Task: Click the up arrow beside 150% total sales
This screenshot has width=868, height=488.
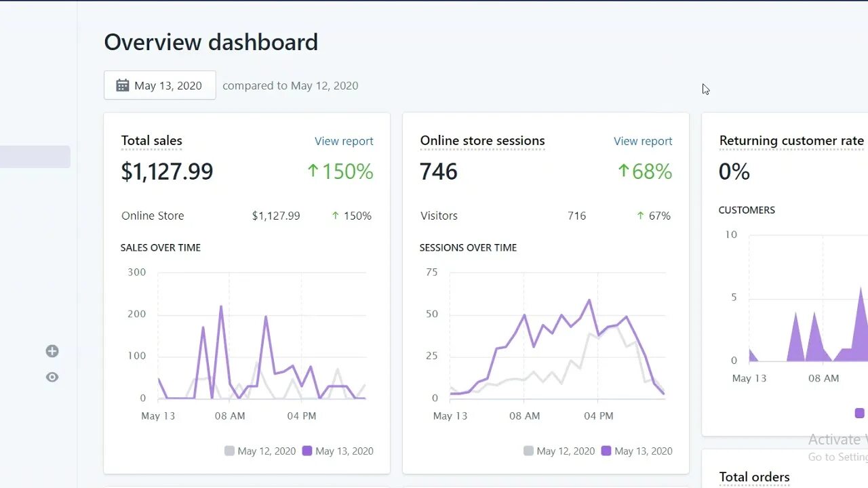Action: [313, 171]
